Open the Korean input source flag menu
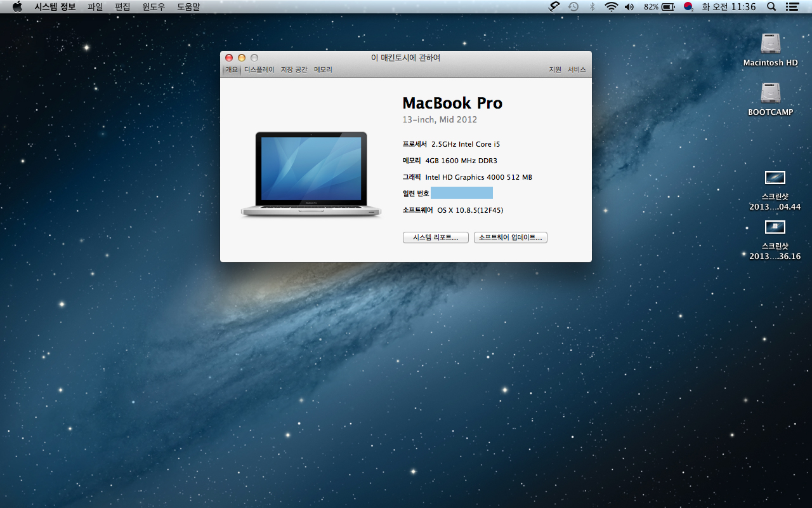812x508 pixels. tap(688, 7)
